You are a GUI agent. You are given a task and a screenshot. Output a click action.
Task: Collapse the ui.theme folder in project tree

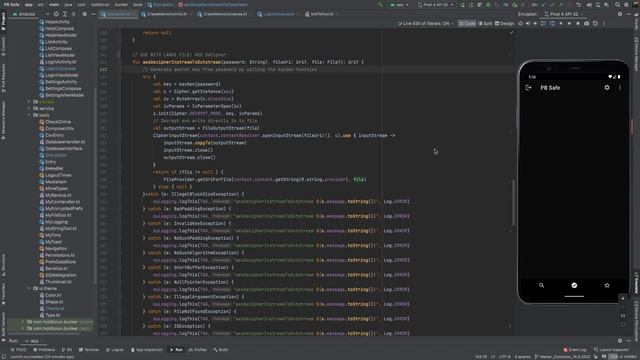pos(29,289)
